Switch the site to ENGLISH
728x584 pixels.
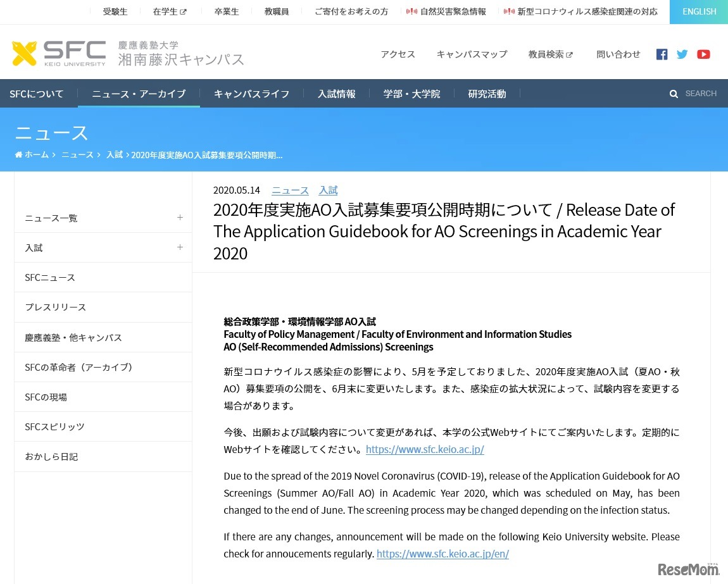tap(699, 11)
